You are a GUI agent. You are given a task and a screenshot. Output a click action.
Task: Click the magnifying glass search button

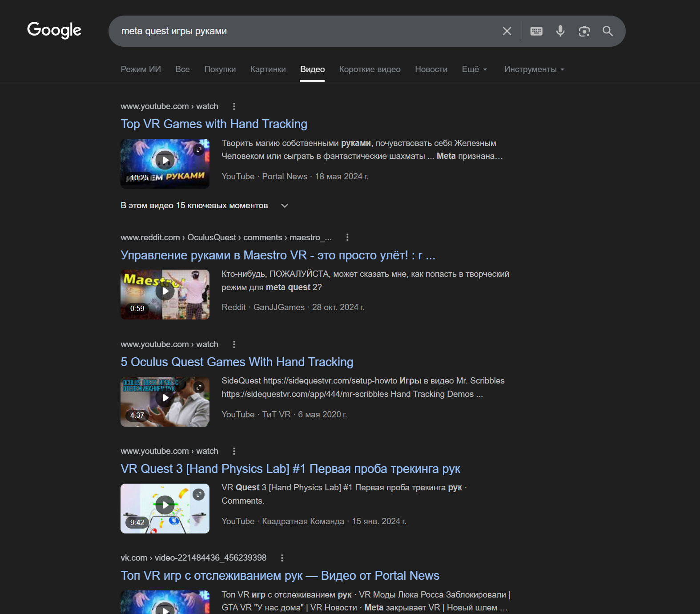pyautogui.click(x=608, y=31)
